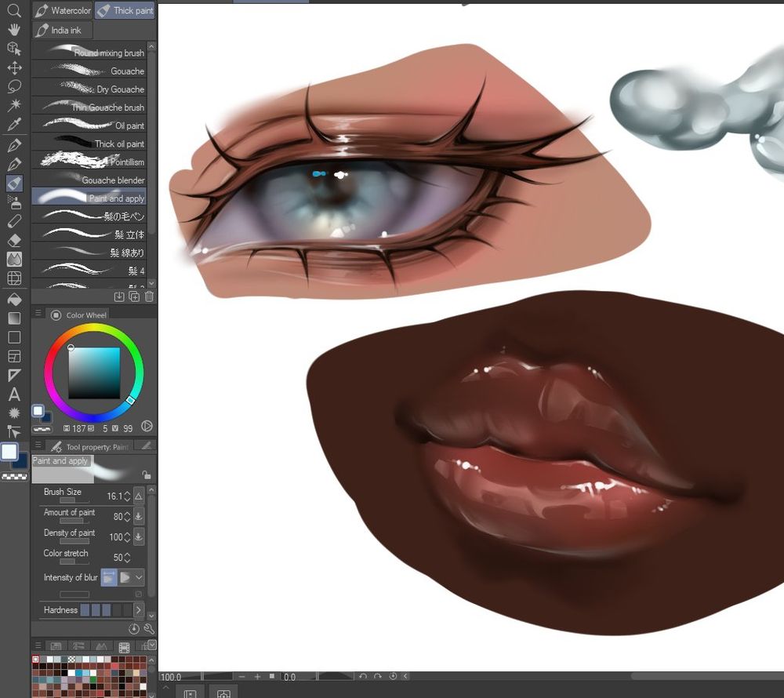Select the Figure rectangle tool
The width and height of the screenshot is (784, 698).
pos(14,337)
